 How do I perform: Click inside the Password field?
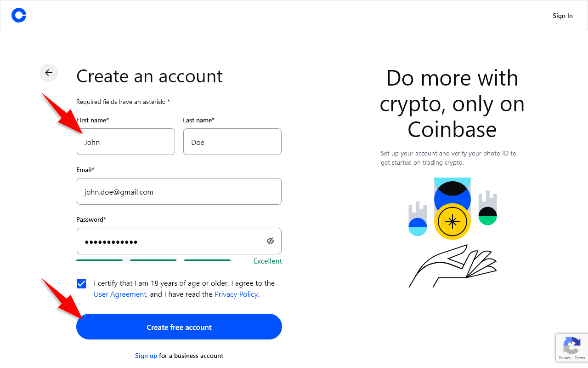[170, 241]
